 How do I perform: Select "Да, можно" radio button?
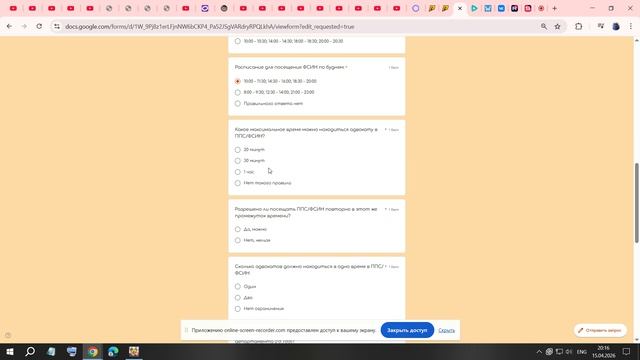tap(238, 229)
